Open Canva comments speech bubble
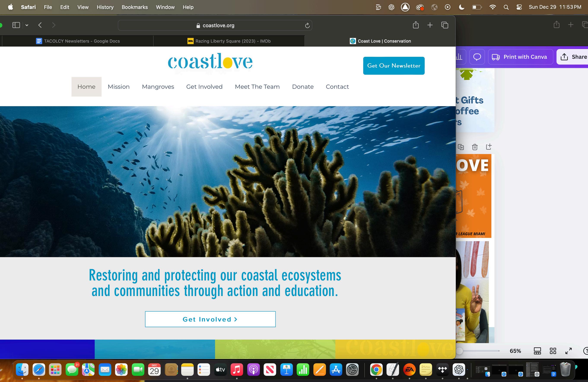The height and width of the screenshot is (382, 588). click(477, 57)
